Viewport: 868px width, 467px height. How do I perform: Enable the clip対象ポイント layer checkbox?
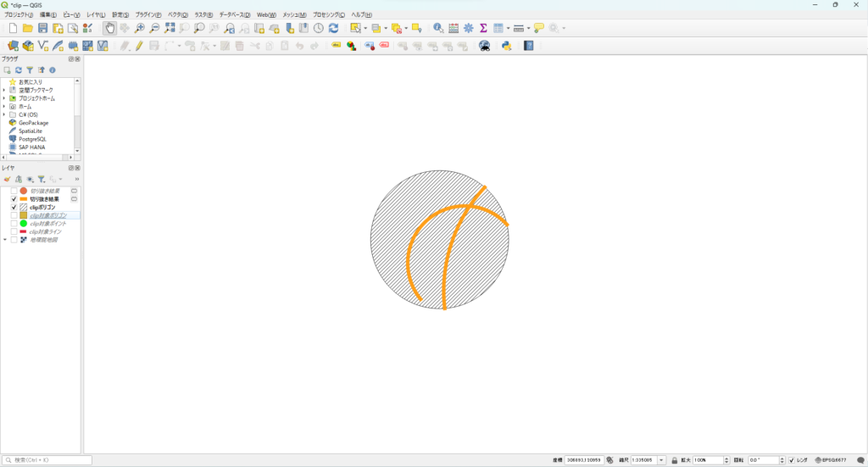(14, 224)
